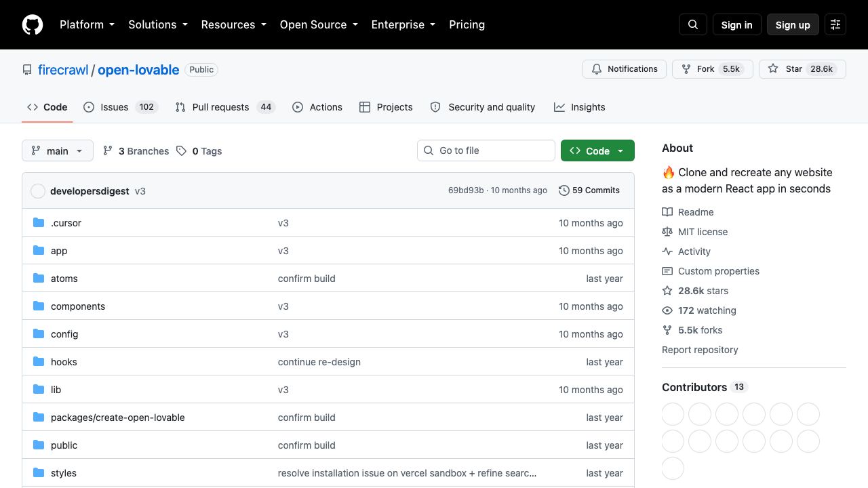This screenshot has height=488, width=868.
Task: Click the Go to file search field
Action: point(486,150)
